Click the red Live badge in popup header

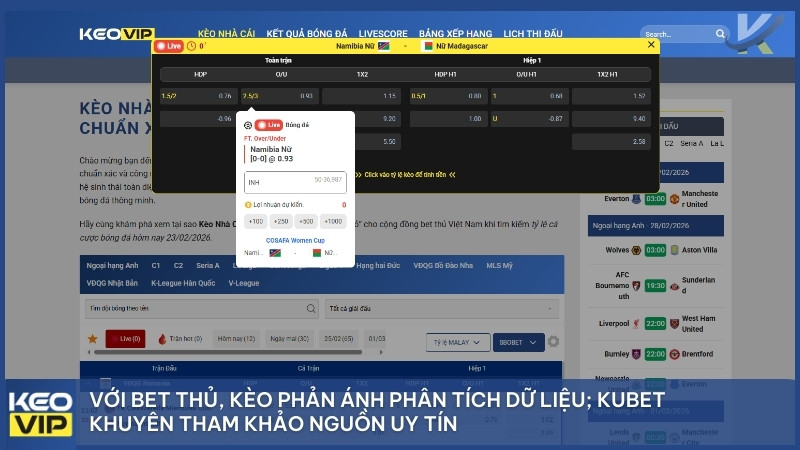tap(169, 46)
